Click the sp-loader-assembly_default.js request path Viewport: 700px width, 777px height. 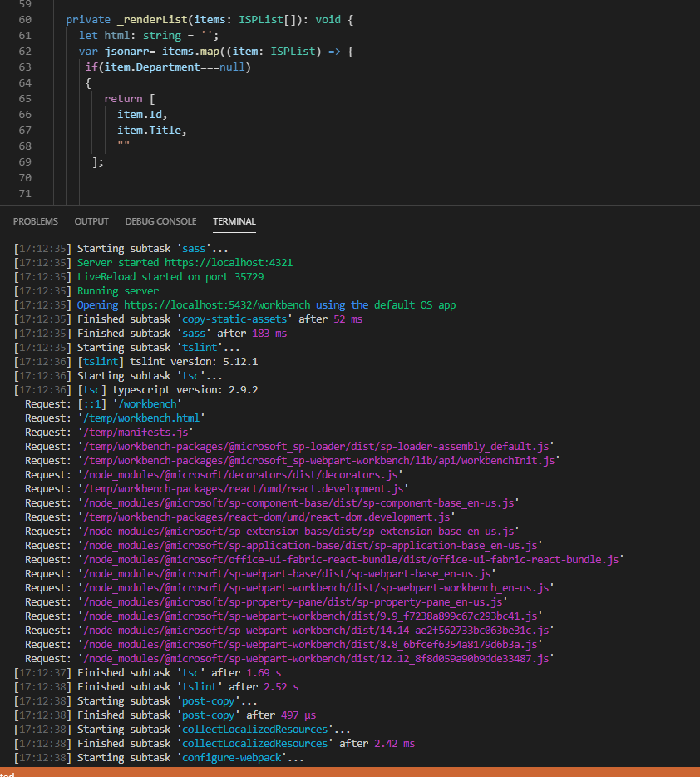(x=317, y=447)
